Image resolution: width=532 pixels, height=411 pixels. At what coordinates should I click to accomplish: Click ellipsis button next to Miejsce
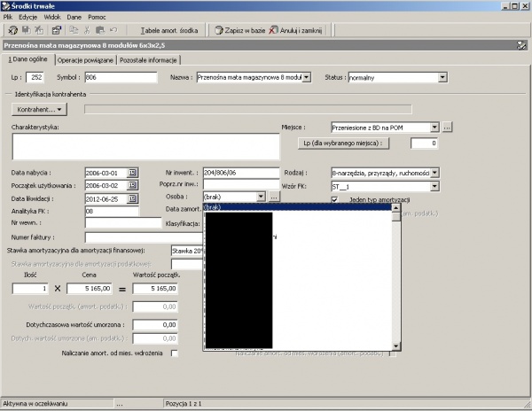point(447,128)
